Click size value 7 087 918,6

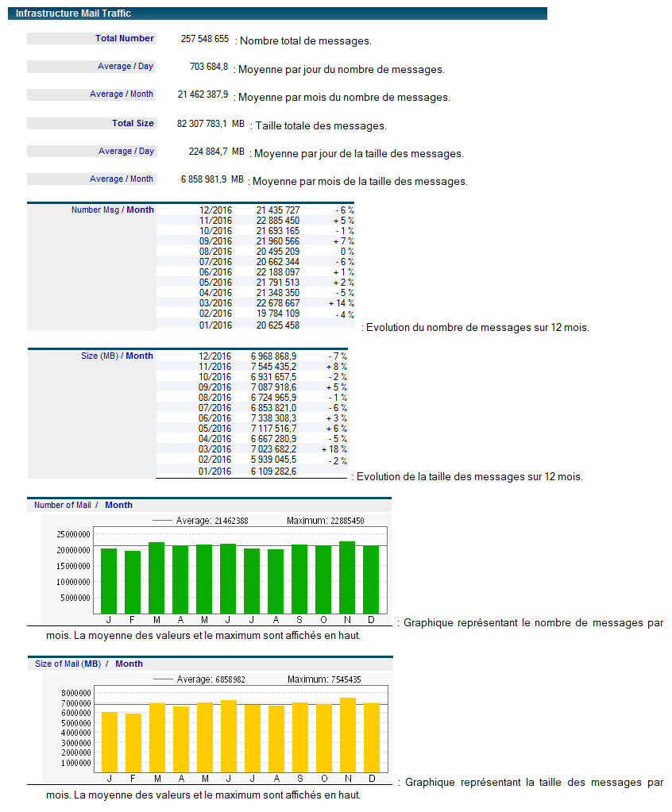tap(273, 387)
